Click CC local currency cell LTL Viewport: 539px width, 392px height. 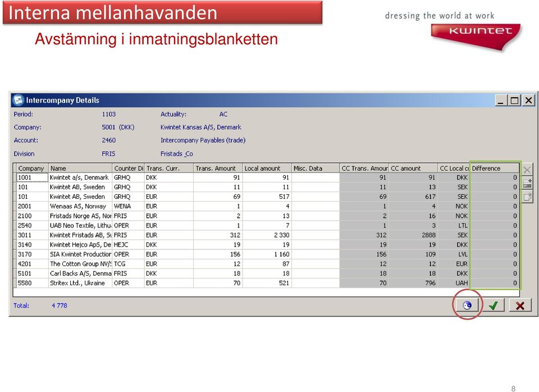[x=454, y=226]
